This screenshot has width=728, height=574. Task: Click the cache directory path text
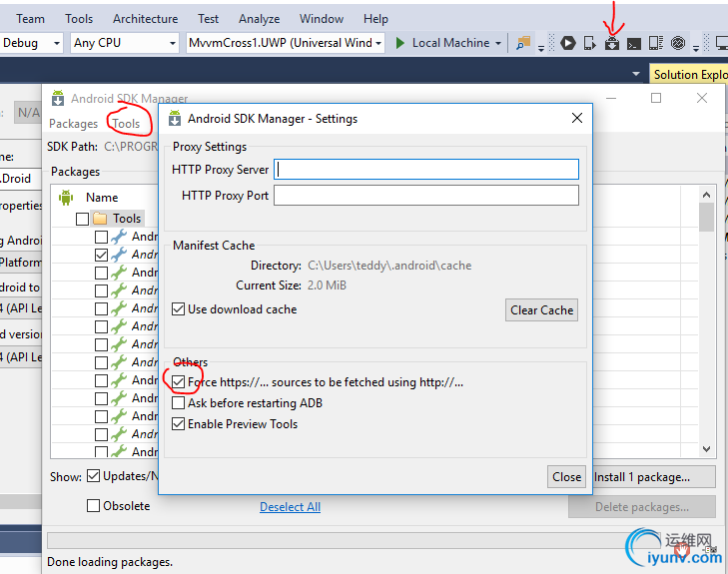(x=389, y=266)
